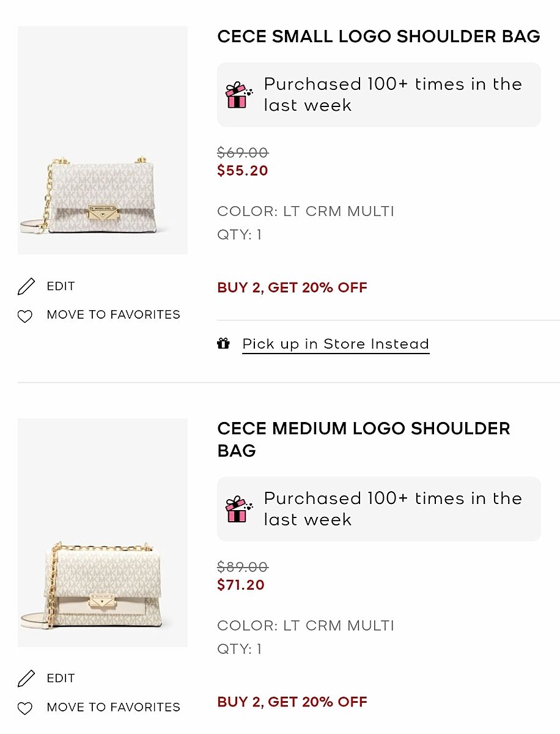Move Cece Medium bag to favorites

113,708
